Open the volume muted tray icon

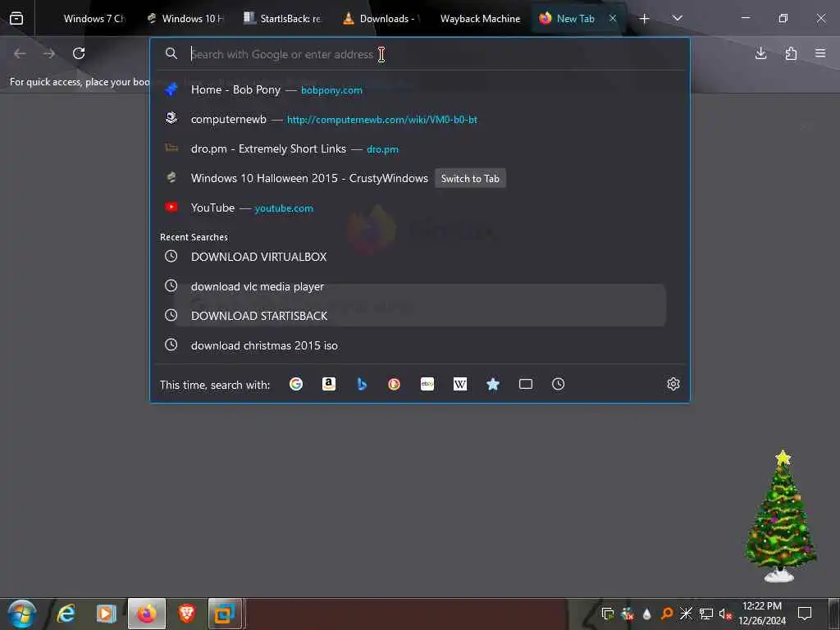point(725,614)
